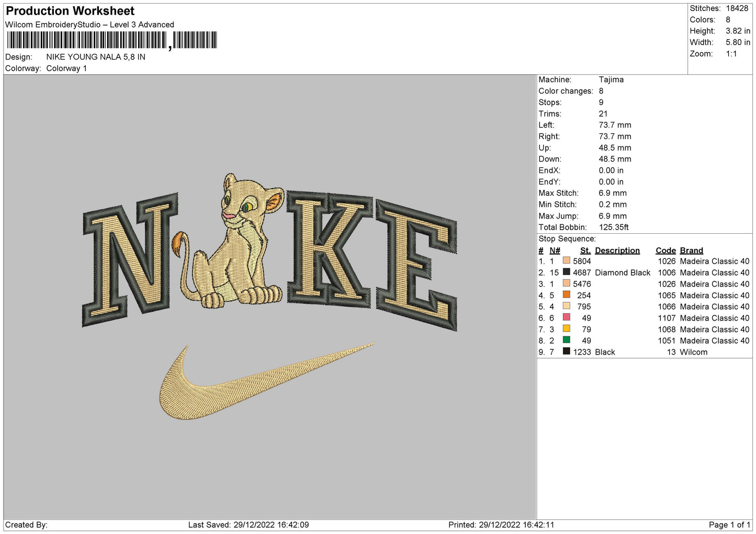Select the EndX value '0.00 in'

tap(611, 171)
